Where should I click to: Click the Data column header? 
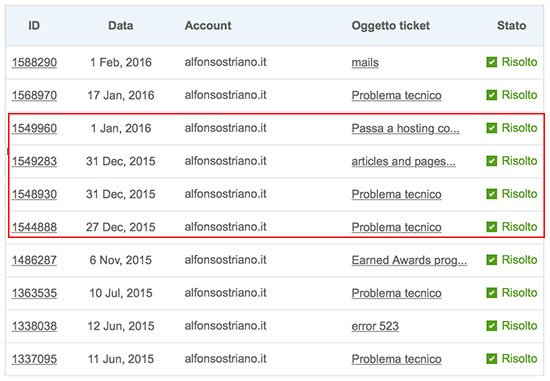(120, 26)
